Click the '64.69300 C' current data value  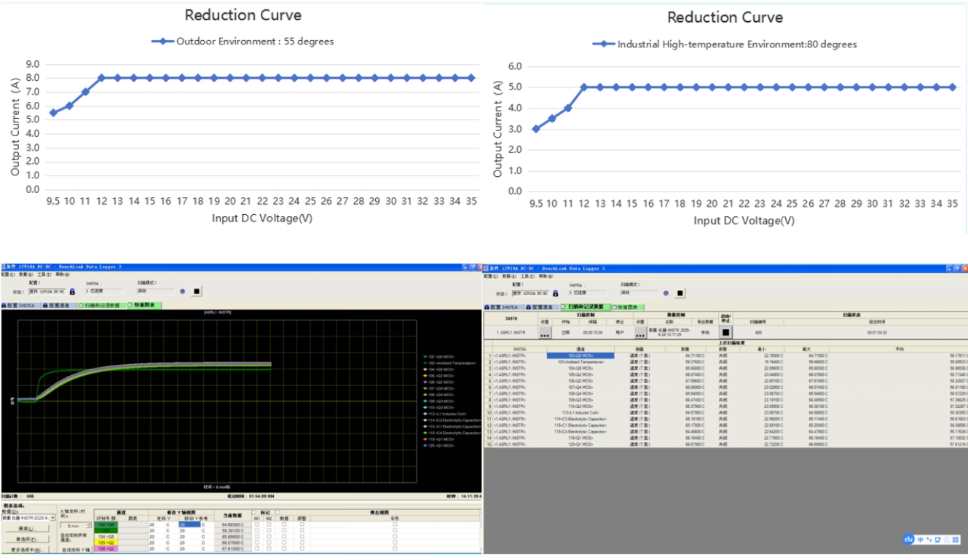click(232, 524)
